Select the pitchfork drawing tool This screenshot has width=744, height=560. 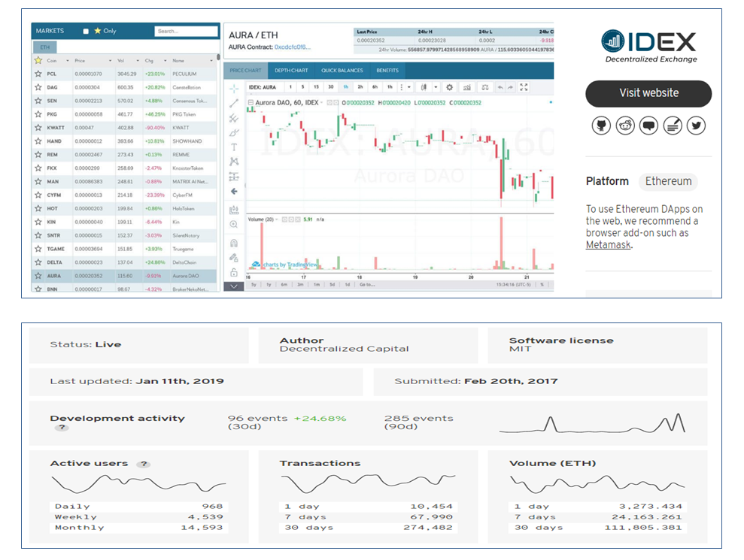pyautogui.click(x=234, y=118)
